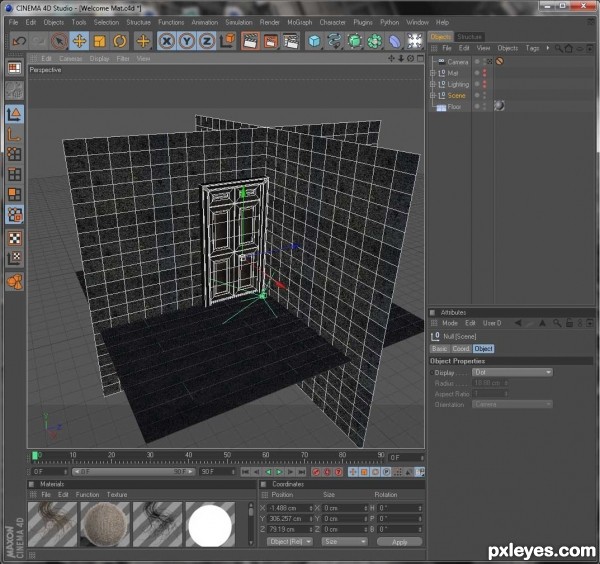Open viewport Cameras menu

[71, 59]
